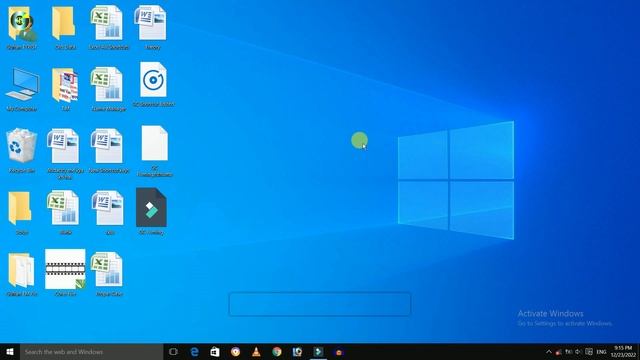This screenshot has width=640, height=360.
Task: Show hidden system tray icons
Action: click(x=549, y=352)
